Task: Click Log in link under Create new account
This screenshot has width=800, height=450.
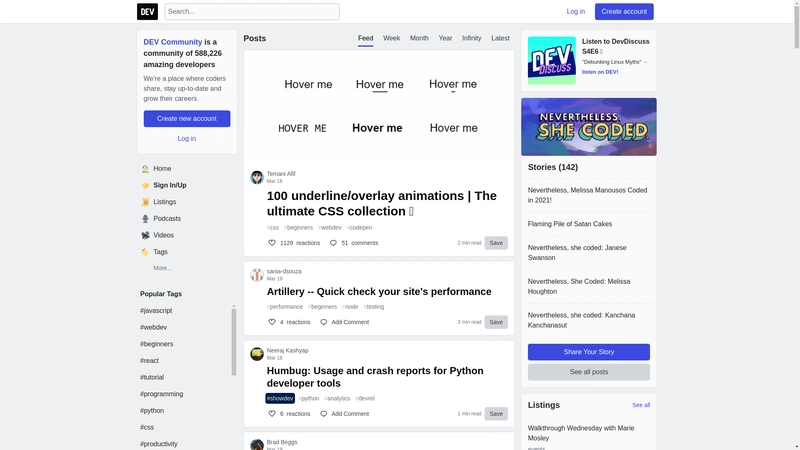Action: click(x=187, y=138)
